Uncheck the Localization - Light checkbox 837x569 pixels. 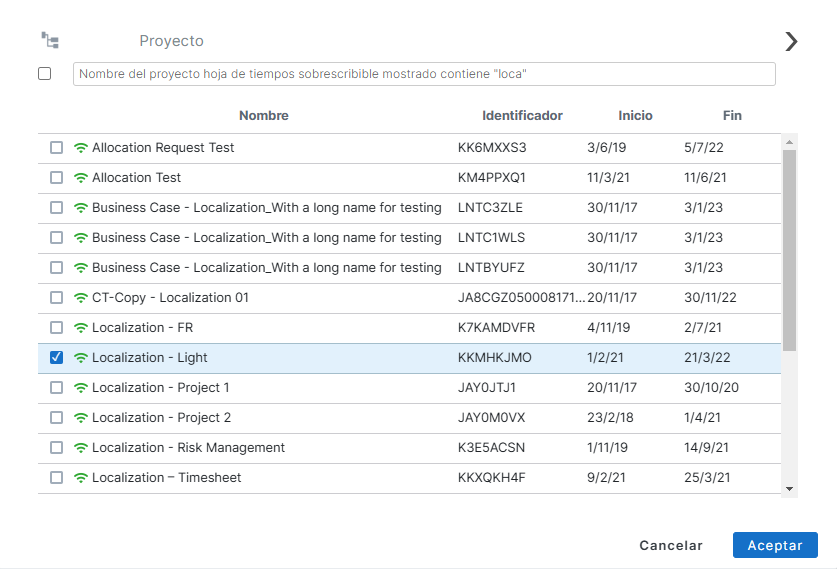(57, 358)
